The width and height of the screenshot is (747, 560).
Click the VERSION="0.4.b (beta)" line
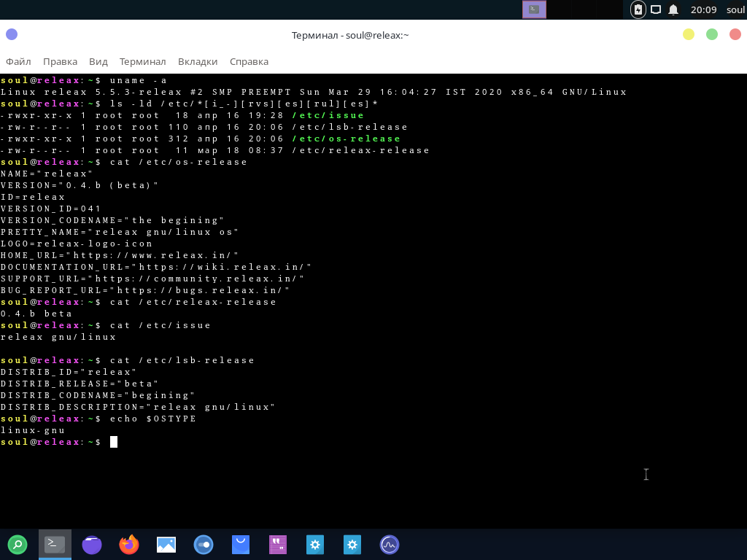click(x=80, y=185)
